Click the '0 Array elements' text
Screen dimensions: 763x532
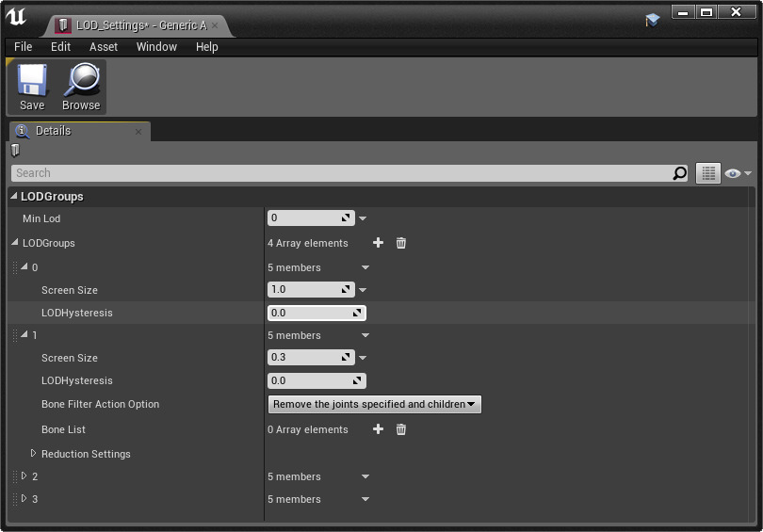pos(307,430)
